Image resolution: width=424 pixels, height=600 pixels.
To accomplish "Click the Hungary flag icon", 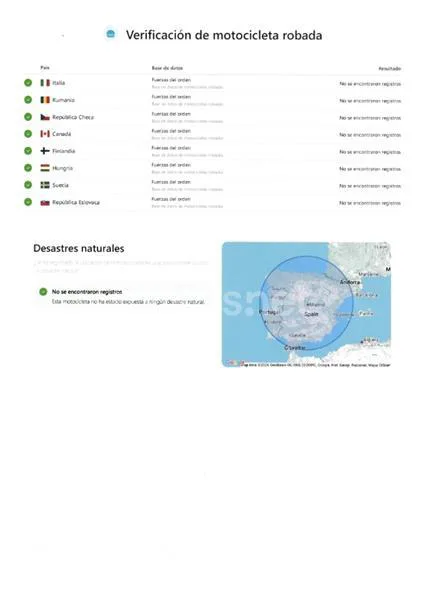I will pyautogui.click(x=45, y=168).
